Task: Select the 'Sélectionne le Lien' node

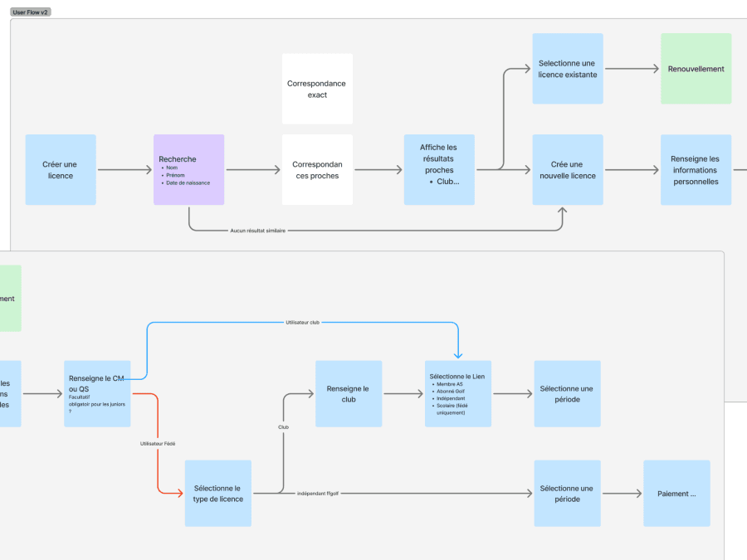Action: coord(457,393)
